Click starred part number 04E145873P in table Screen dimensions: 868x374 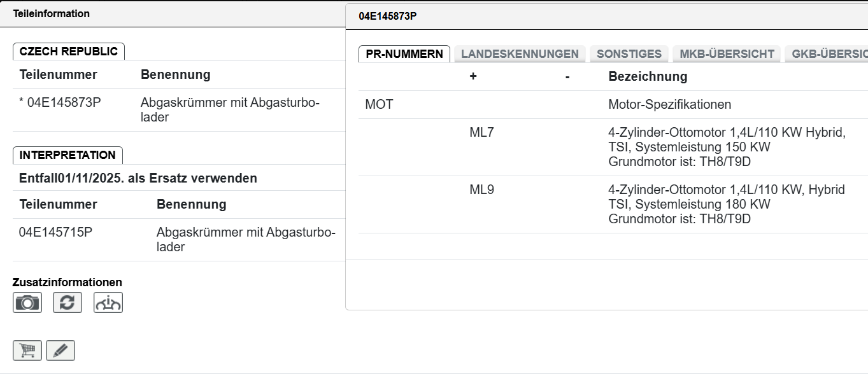tap(60, 103)
